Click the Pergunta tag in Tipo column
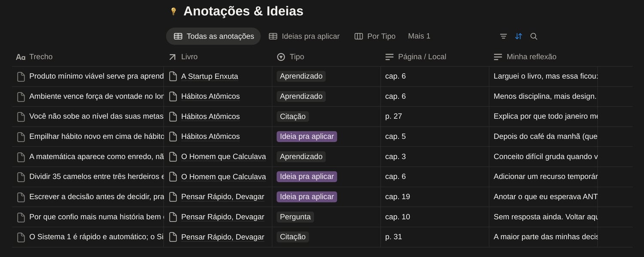This screenshot has width=644, height=257. pyautogui.click(x=295, y=217)
